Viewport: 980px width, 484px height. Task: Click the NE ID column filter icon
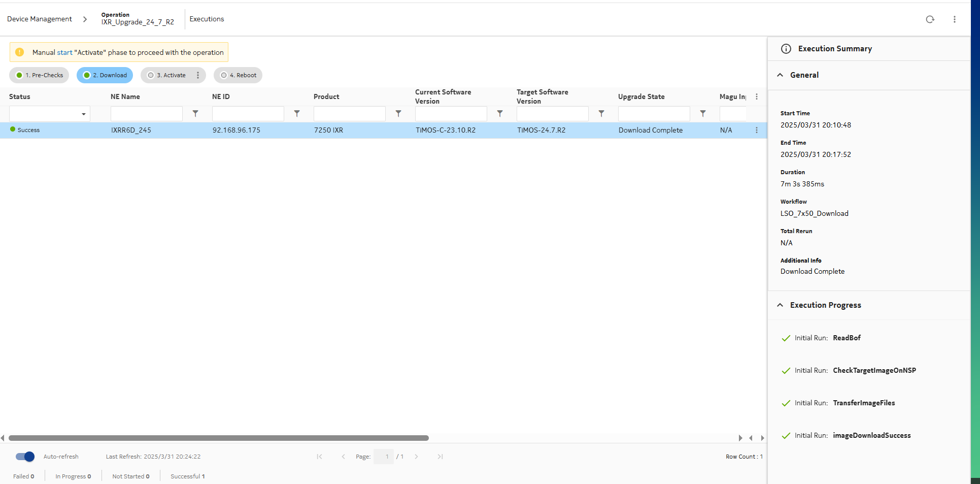click(297, 114)
